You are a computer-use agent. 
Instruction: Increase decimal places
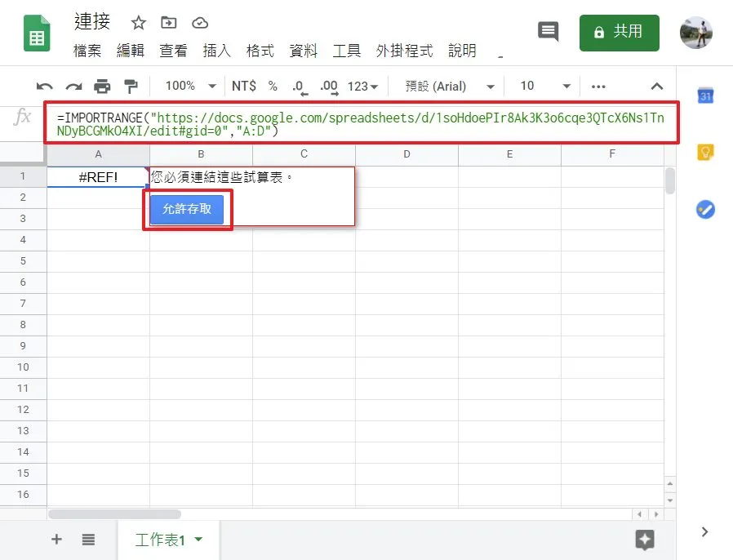329,87
